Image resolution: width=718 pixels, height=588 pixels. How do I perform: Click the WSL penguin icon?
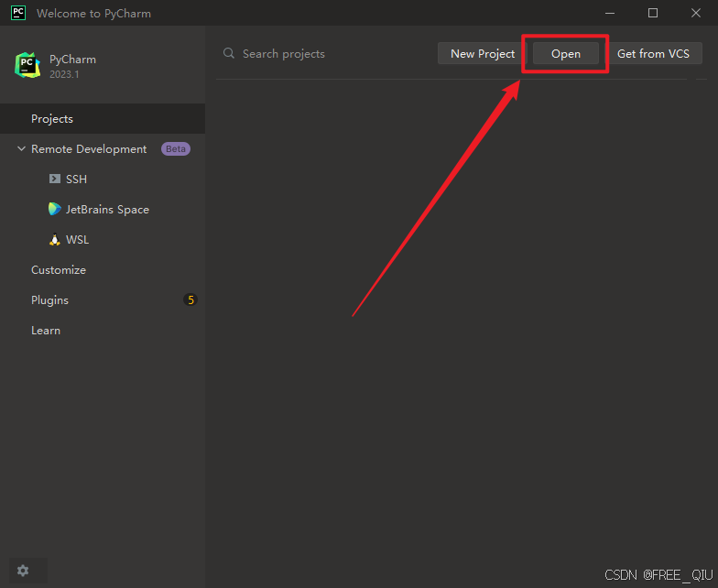[55, 239]
